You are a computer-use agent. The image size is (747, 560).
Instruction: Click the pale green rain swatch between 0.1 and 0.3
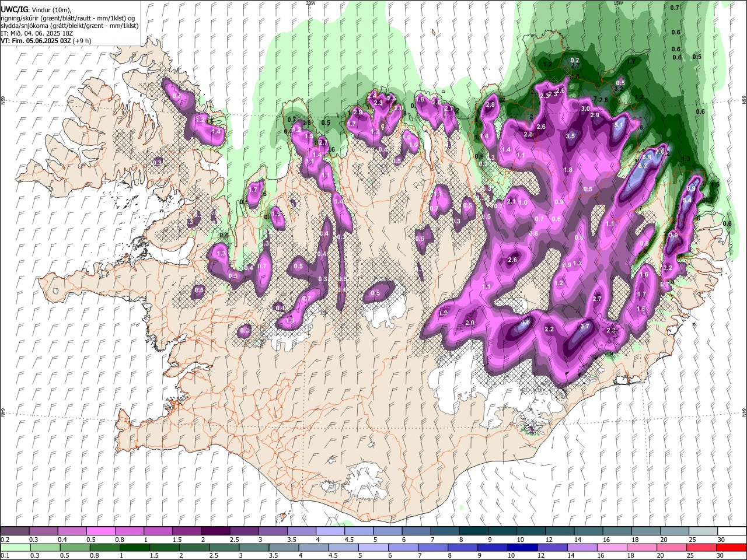15,547
